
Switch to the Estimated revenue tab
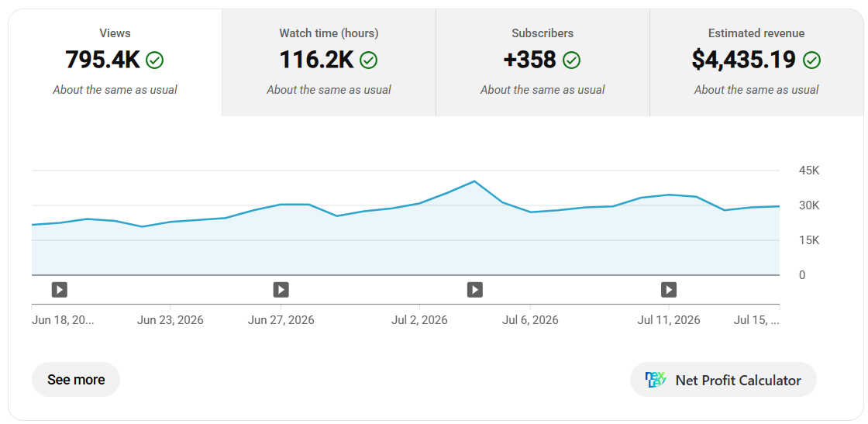coord(756,63)
